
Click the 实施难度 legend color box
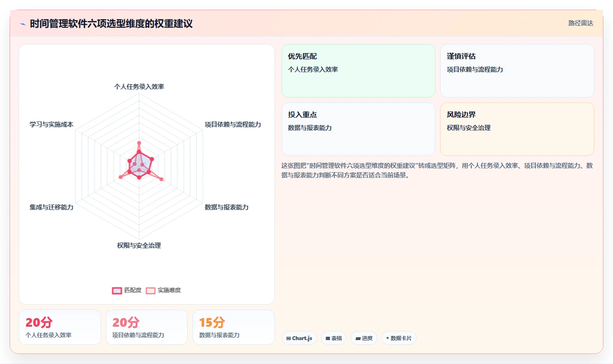click(150, 290)
